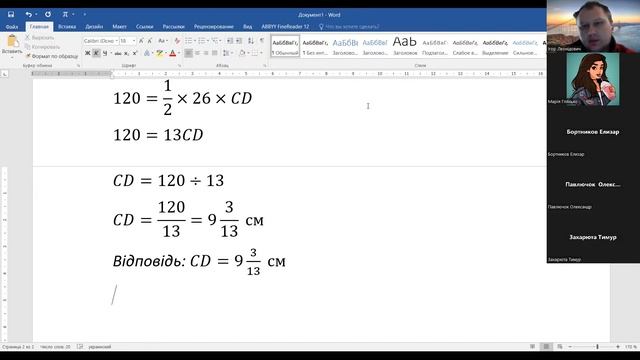
Task: Toggle italic formatting К
Action: 96,53
